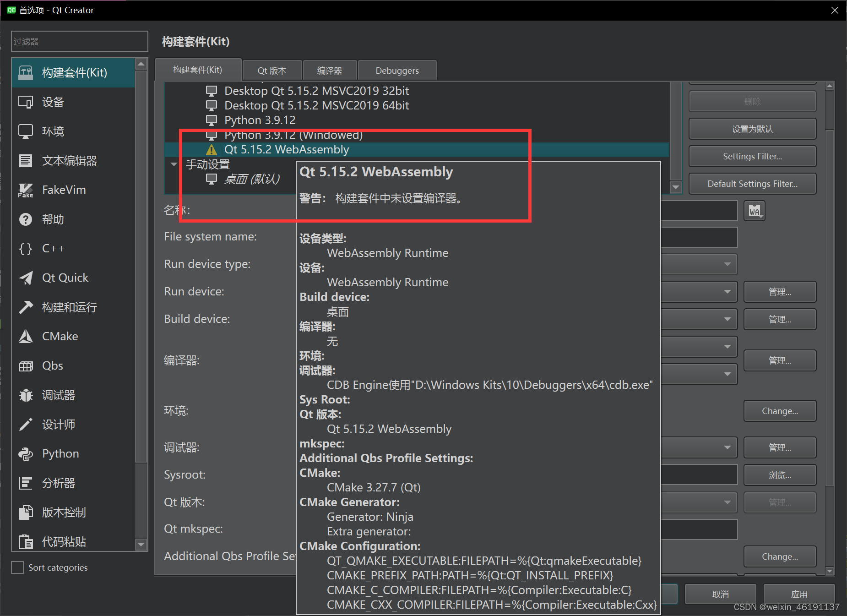Viewport: 847px width, 616px height.
Task: Click down arrow of kit settings scrollbar
Action: 829,571
